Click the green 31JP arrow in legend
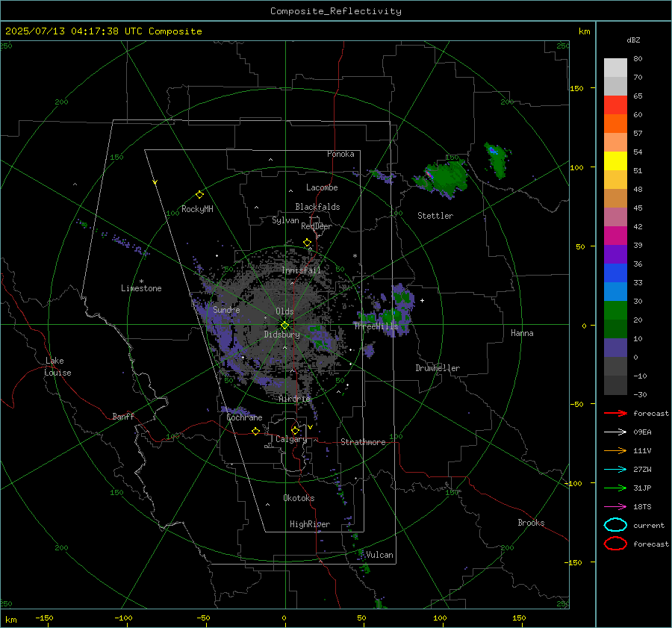Image resolution: width=672 pixels, height=628 pixels. tap(615, 488)
